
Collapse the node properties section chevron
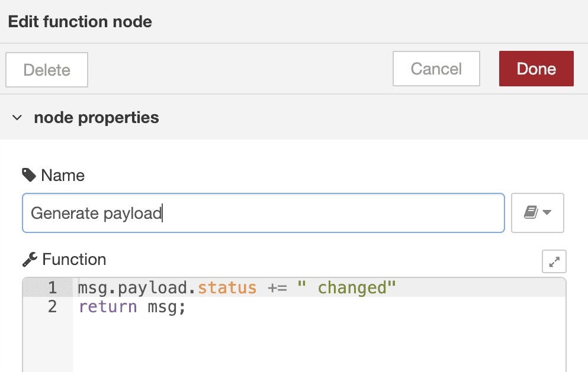click(x=17, y=118)
